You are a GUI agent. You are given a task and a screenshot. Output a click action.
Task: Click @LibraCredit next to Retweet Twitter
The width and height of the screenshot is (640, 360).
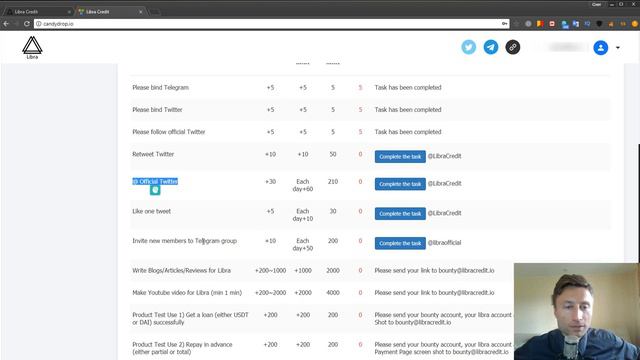click(x=444, y=156)
